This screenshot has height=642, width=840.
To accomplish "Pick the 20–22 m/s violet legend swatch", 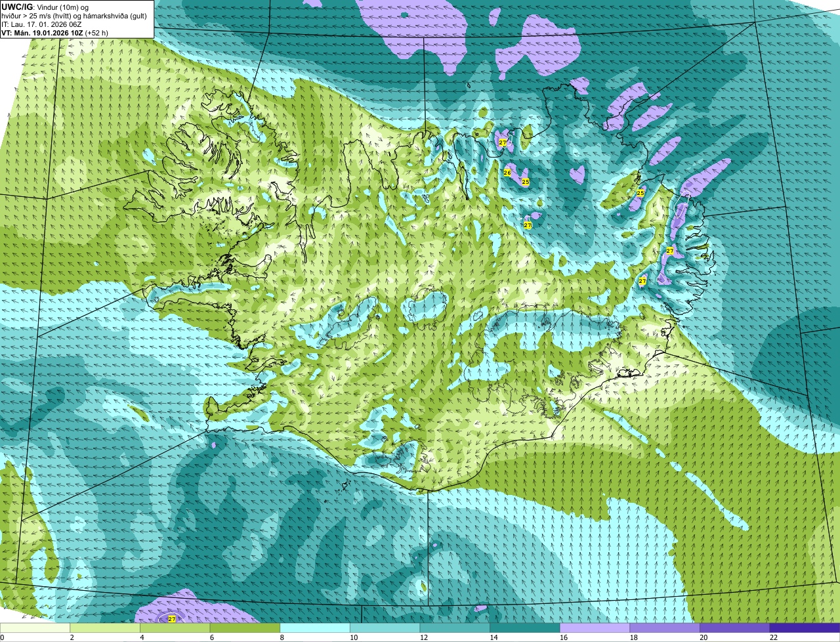I will click(x=735, y=628).
